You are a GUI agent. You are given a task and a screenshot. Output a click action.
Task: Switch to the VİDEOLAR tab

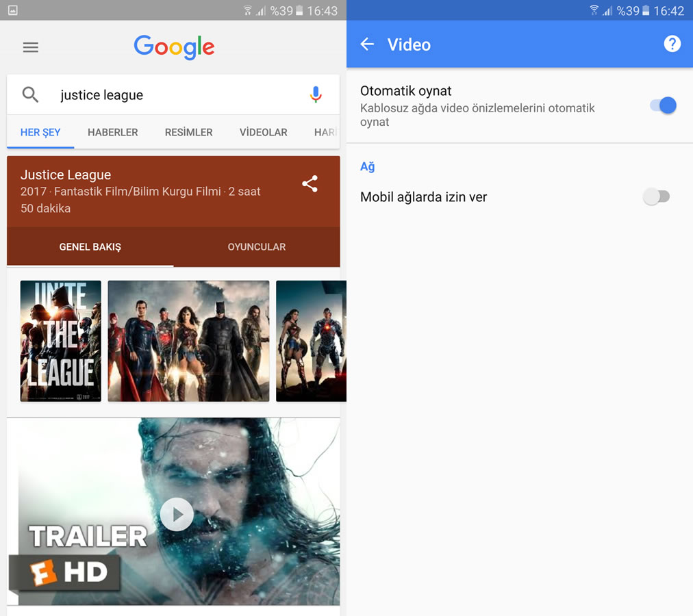264,132
